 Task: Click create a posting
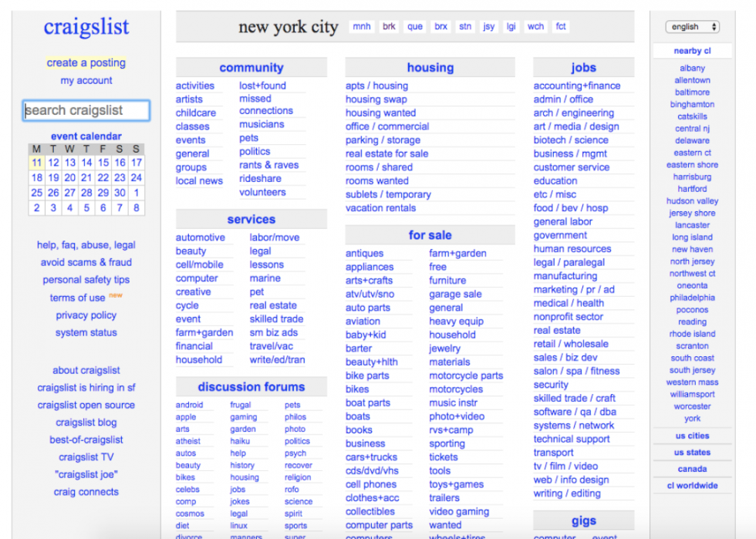pyautogui.click(x=86, y=62)
